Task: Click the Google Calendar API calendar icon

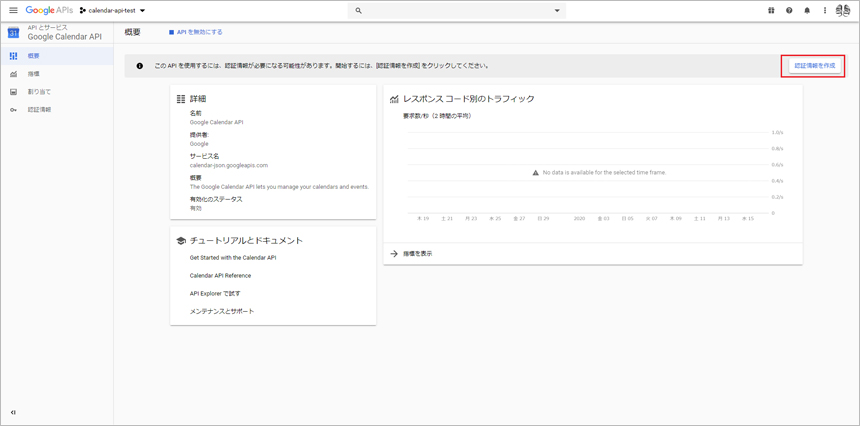Action: click(13, 32)
